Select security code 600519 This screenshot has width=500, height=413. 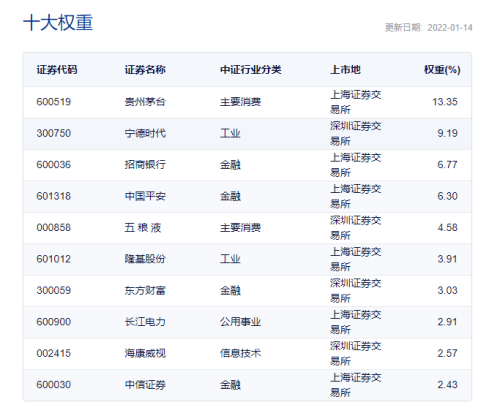54,102
